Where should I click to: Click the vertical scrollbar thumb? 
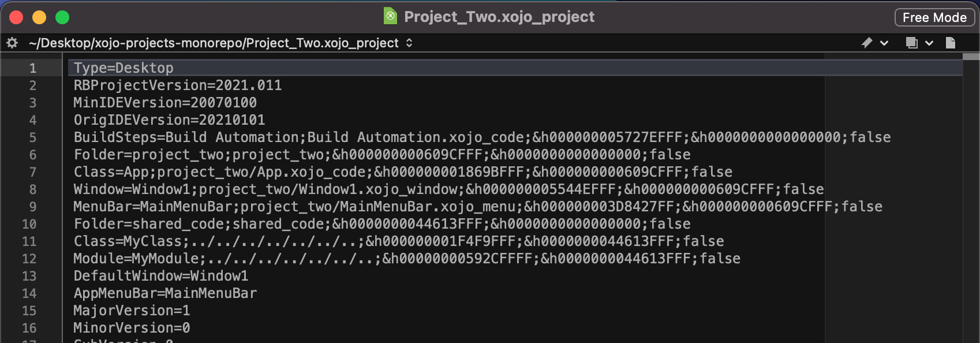pos(971,56)
